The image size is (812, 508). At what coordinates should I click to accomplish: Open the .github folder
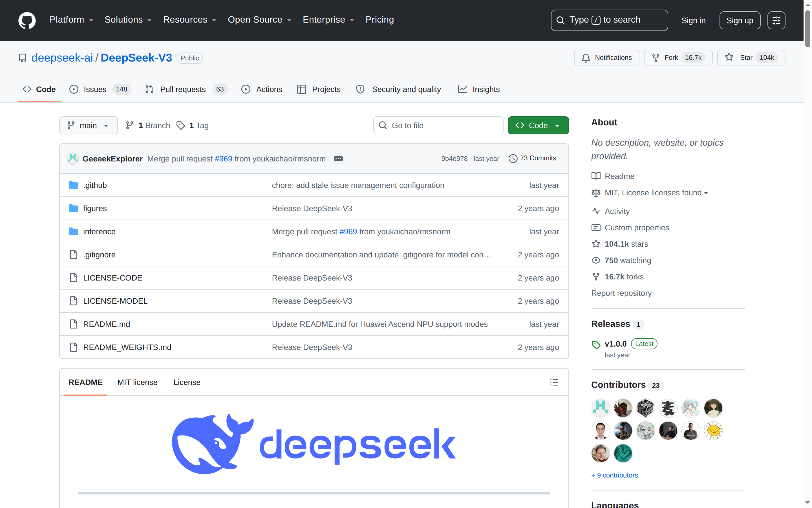point(95,185)
